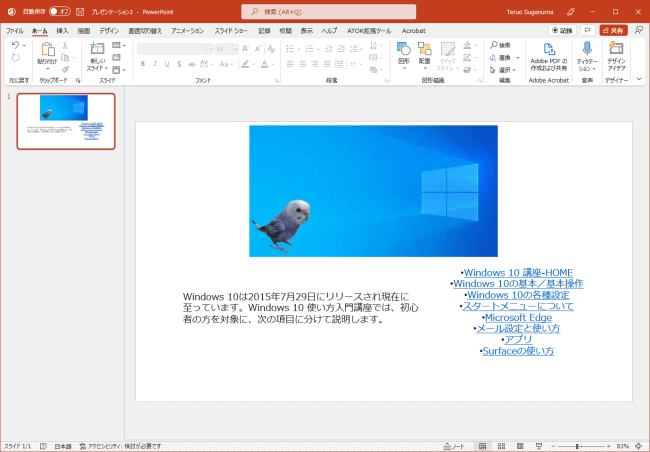Click the Save disk icon in the title bar
This screenshot has height=452, width=650.
tap(80, 12)
